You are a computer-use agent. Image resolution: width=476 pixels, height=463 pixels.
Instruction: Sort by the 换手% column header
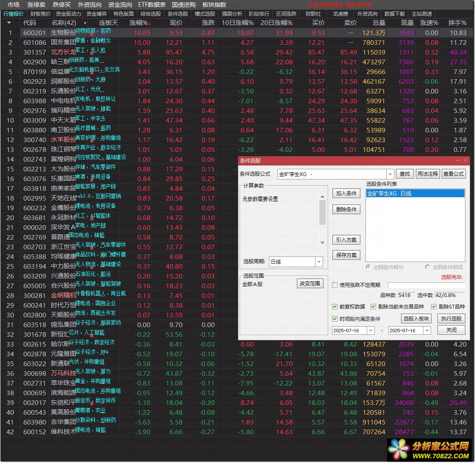[x=457, y=23]
